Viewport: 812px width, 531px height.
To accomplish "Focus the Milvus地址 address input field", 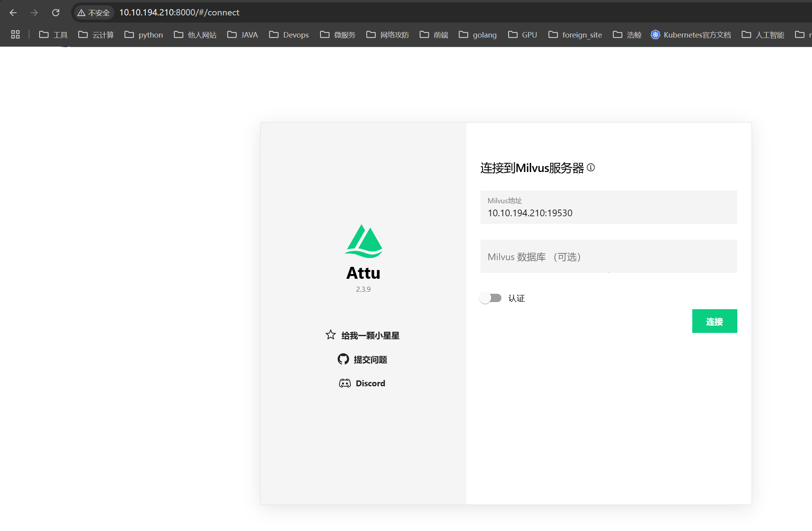I will coord(609,213).
